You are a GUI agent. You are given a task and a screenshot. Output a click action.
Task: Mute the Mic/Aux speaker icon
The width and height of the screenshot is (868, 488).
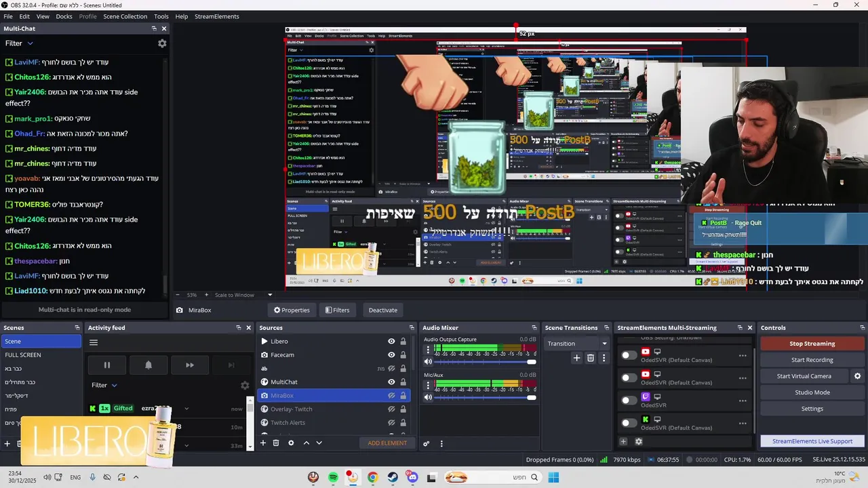428,397
